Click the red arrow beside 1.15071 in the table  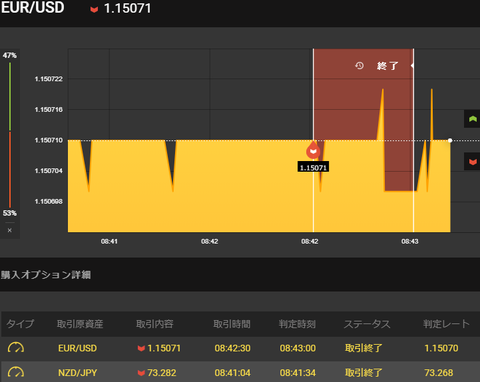pos(141,348)
